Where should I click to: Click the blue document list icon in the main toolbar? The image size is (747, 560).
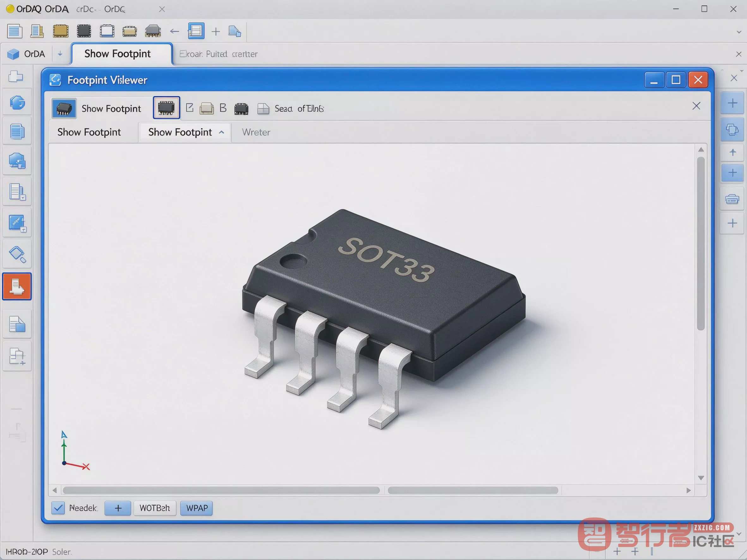(15, 31)
